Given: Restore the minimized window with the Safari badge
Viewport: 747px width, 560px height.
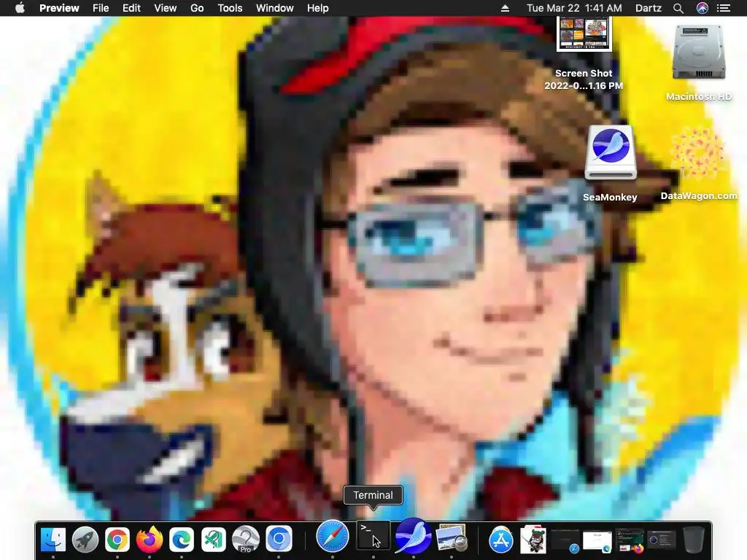Looking at the screenshot, I should 565,541.
